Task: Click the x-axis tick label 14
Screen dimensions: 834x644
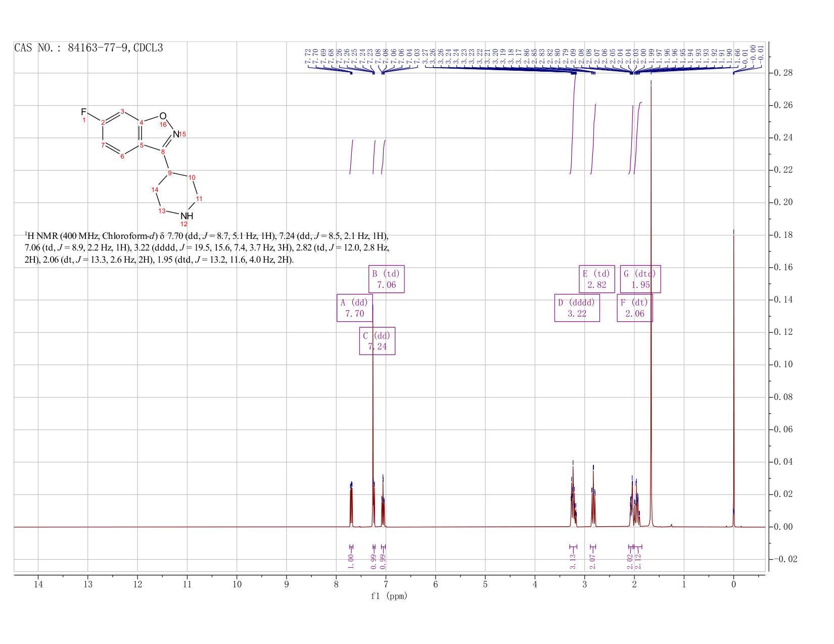Action: pos(38,584)
